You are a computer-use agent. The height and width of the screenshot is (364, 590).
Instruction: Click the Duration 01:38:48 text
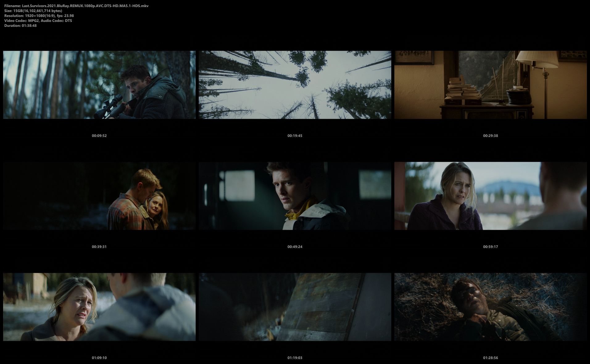tap(20, 26)
